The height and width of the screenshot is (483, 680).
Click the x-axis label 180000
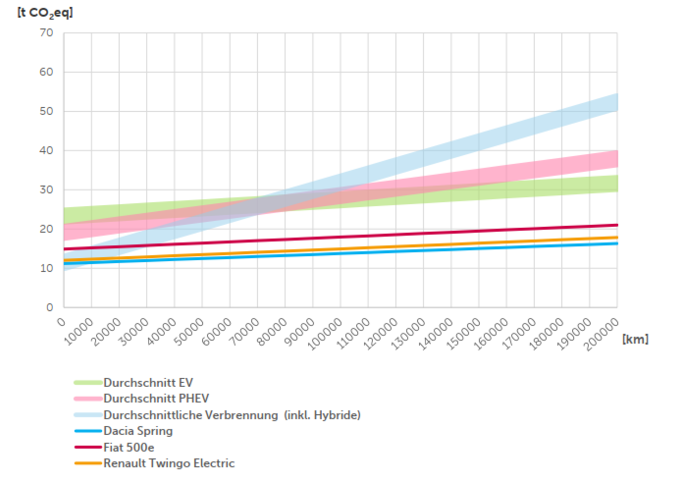tap(547, 333)
